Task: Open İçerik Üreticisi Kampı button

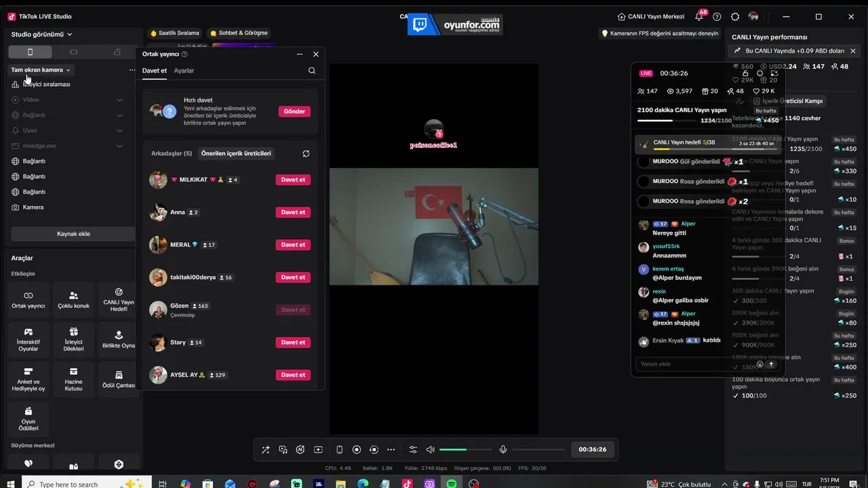Action: [x=787, y=101]
